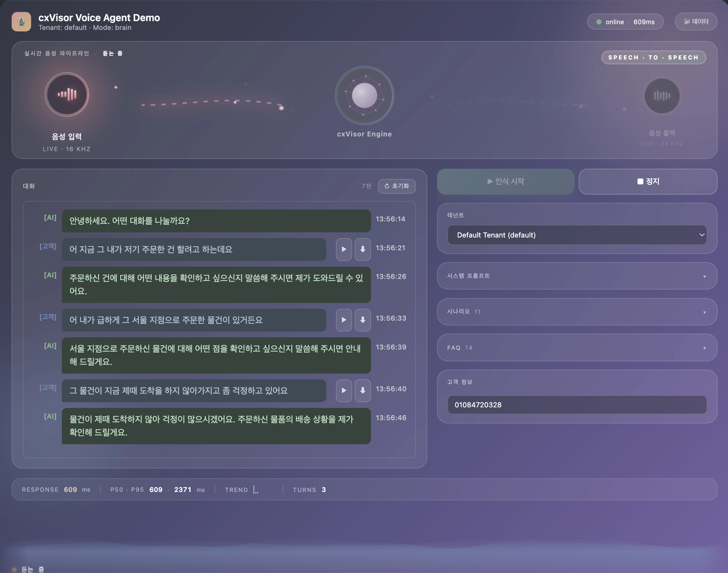Reset conversation with 초기화 button

point(397,186)
